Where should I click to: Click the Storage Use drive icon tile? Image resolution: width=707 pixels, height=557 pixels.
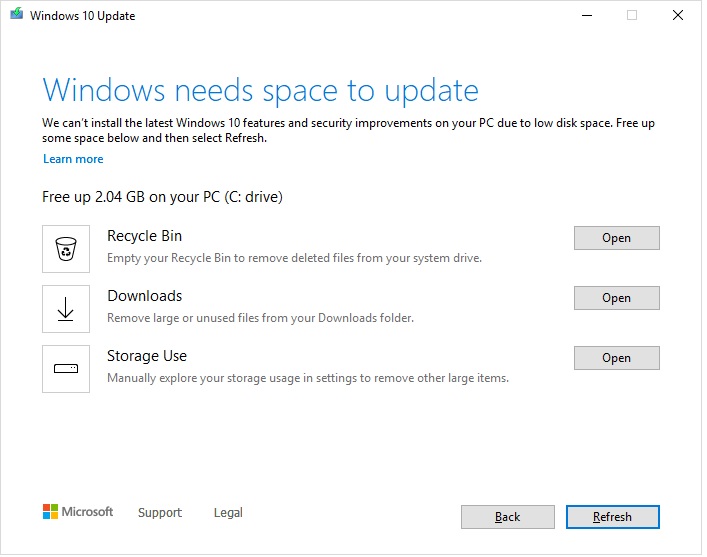tap(66, 369)
